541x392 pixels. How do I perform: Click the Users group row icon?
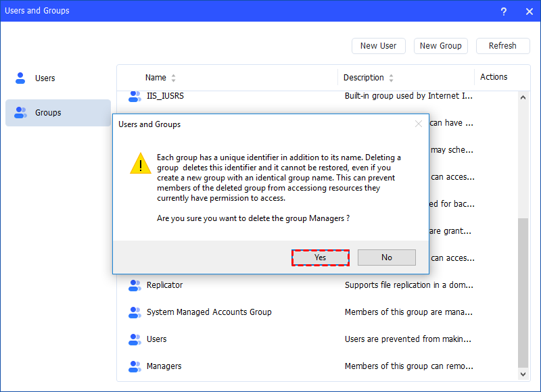135,339
